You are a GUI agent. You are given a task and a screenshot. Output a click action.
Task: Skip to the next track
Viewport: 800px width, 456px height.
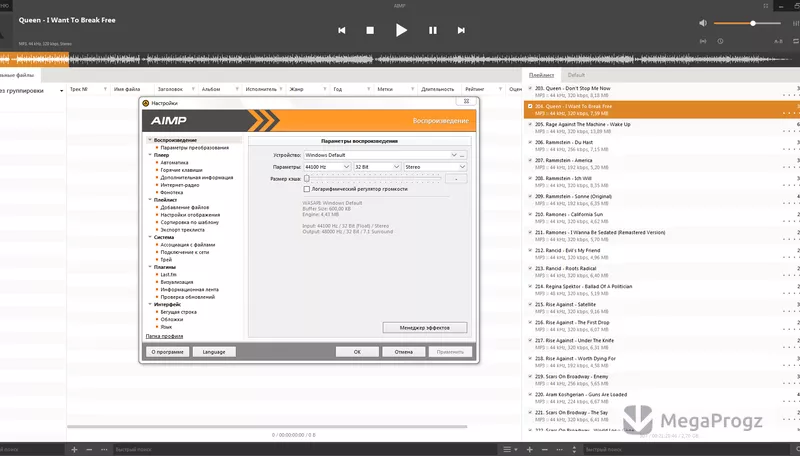[x=461, y=31]
